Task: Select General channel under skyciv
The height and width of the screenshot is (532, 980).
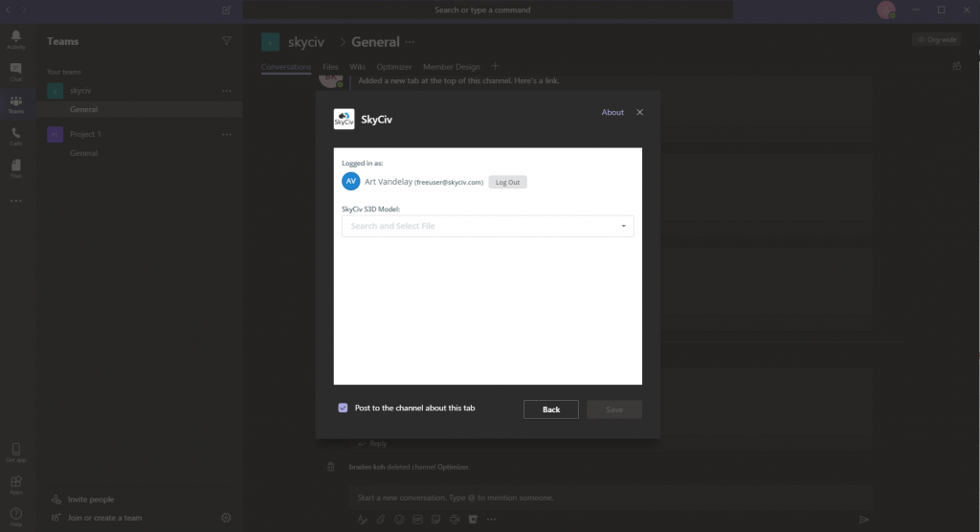Action: coord(139,109)
